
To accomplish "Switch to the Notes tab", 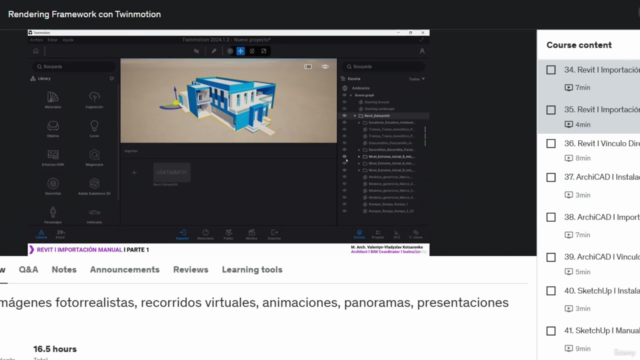I will coord(64,270).
